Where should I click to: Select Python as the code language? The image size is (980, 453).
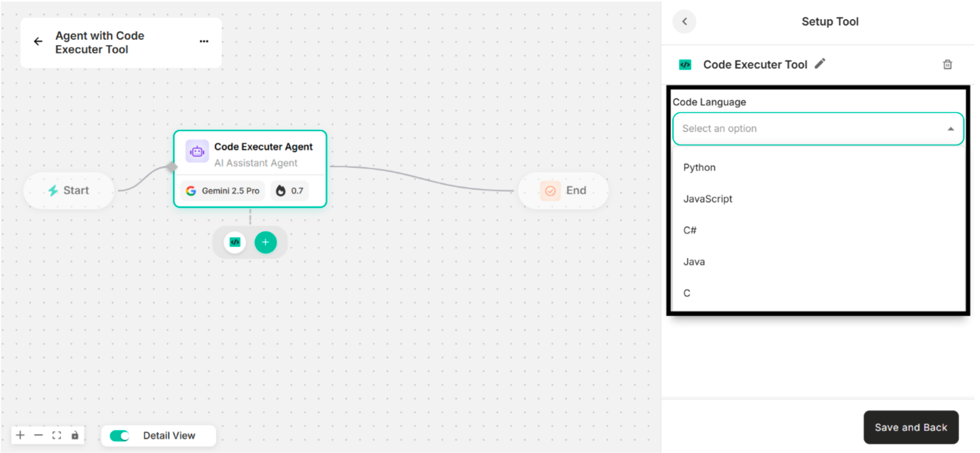point(699,167)
